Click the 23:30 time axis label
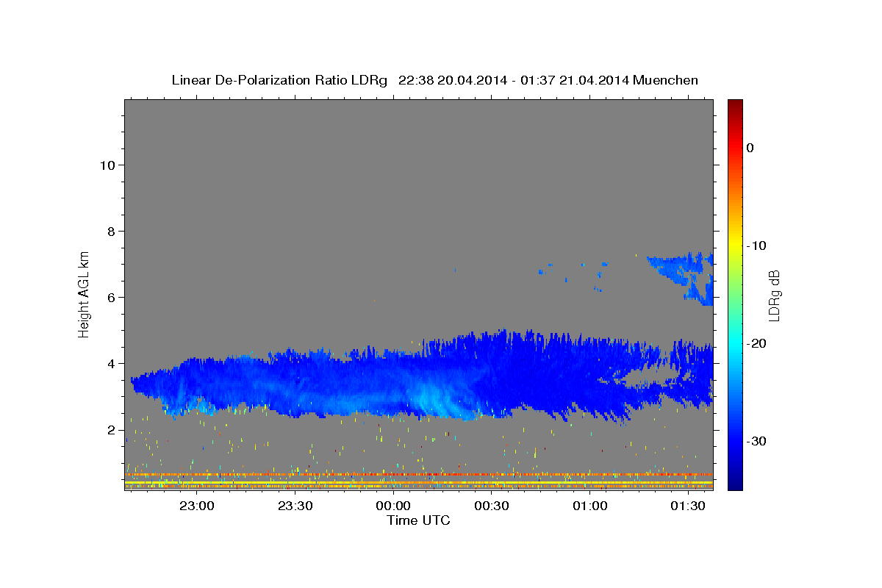The height and width of the screenshot is (588, 882). pos(295,506)
